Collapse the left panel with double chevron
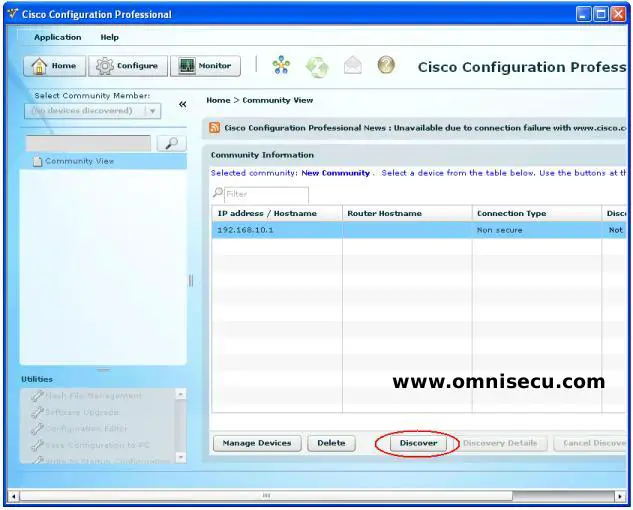The width and height of the screenshot is (633, 510). pos(182,105)
